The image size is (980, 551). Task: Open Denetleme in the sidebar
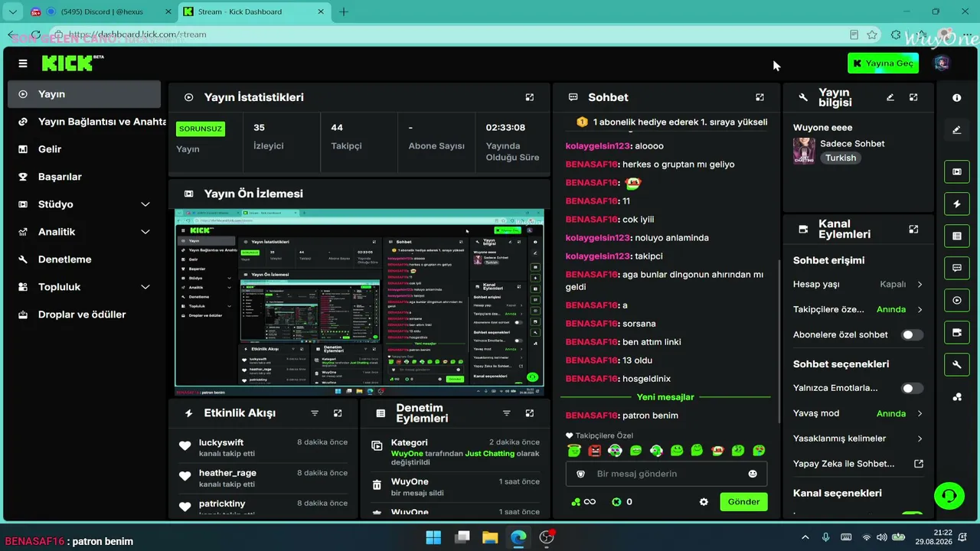tap(84, 259)
